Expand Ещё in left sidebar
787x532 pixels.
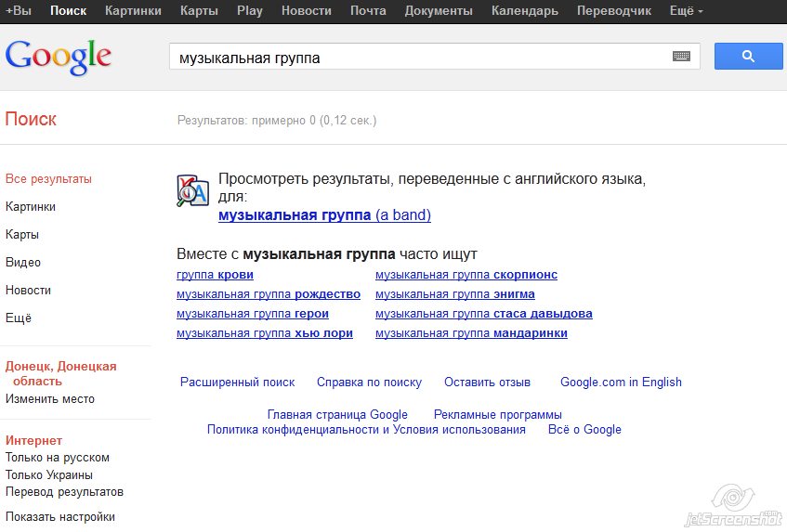(19, 318)
